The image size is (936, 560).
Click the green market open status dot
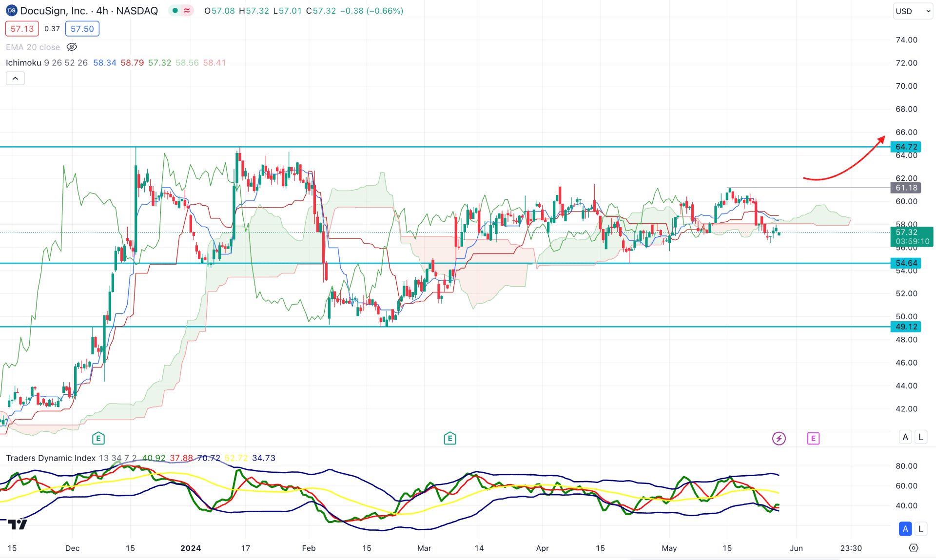coord(175,11)
